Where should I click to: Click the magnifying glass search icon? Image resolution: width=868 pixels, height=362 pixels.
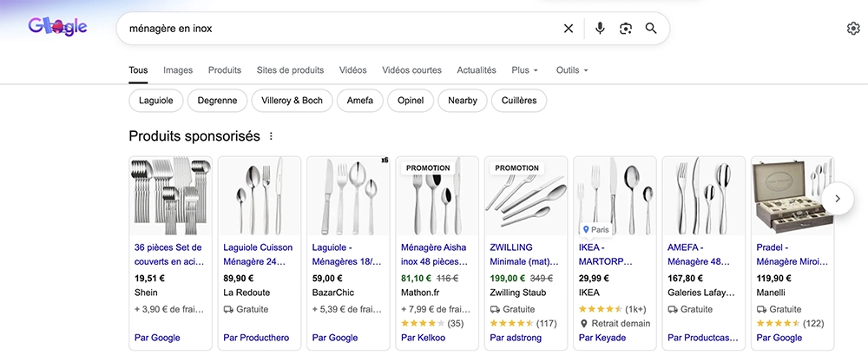tap(651, 29)
